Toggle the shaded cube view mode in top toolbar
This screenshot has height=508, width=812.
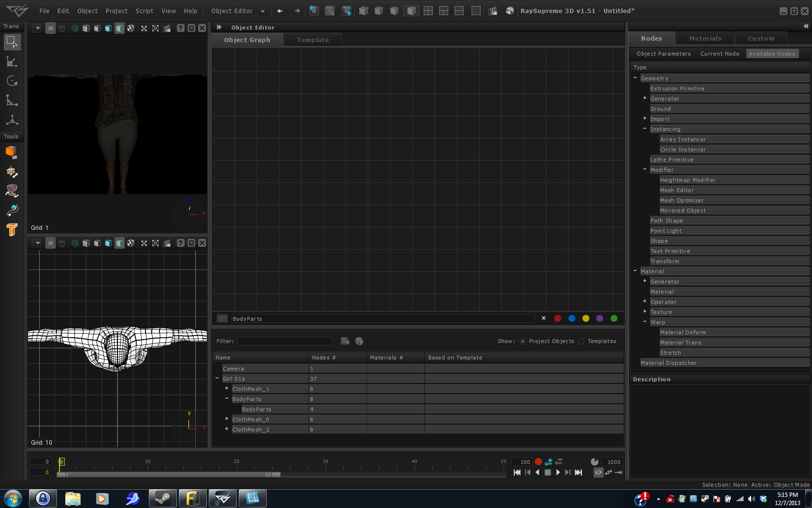[411, 11]
